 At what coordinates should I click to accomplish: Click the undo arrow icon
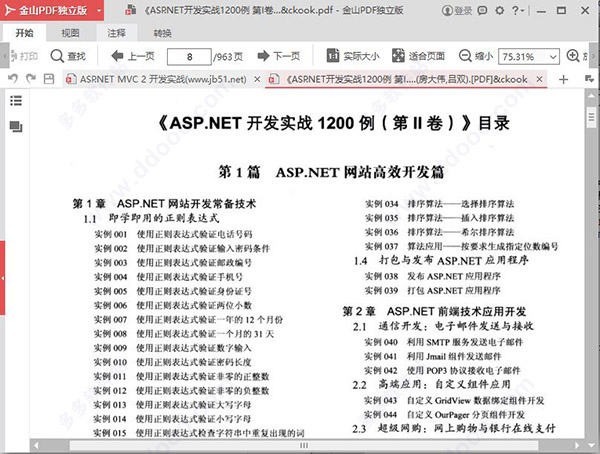pos(13,79)
